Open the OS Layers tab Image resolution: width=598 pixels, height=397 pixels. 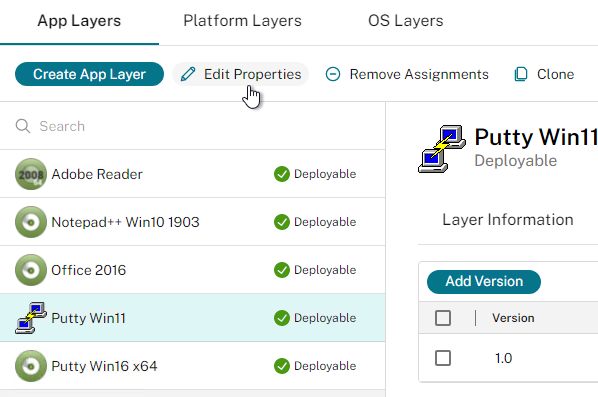[406, 21]
